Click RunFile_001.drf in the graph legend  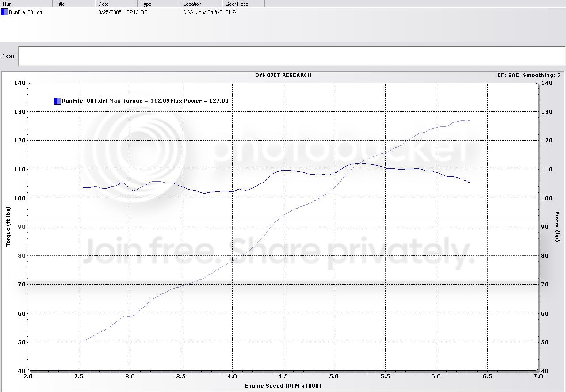pos(84,101)
